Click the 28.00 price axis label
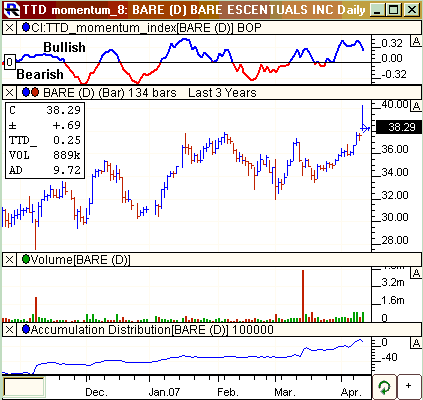Viewport: 423px width, 400px height. [x=395, y=240]
